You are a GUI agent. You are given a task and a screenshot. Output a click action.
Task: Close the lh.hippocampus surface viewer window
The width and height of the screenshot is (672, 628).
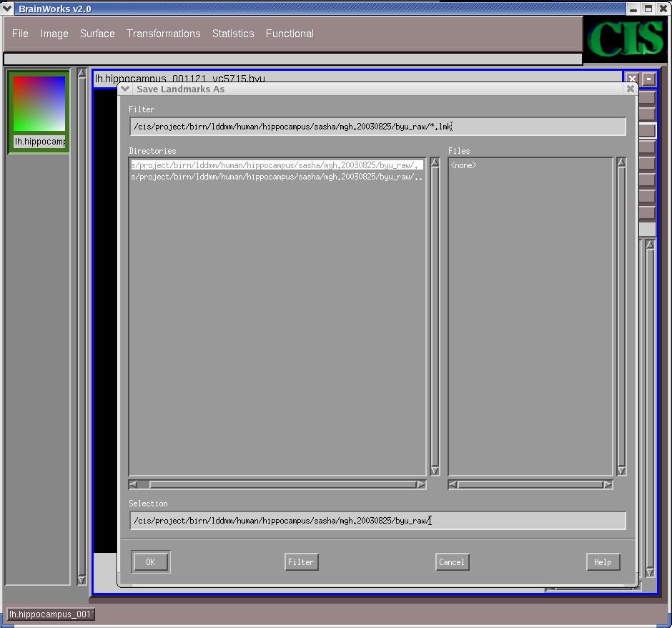tap(632, 79)
